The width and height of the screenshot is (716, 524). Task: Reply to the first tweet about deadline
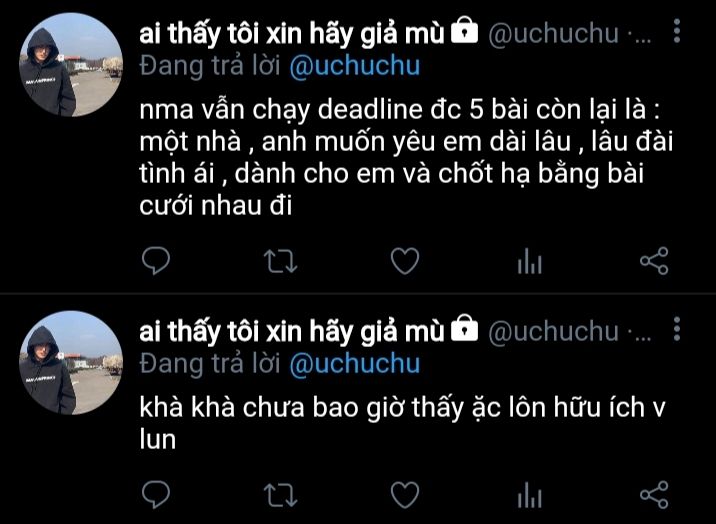156,261
